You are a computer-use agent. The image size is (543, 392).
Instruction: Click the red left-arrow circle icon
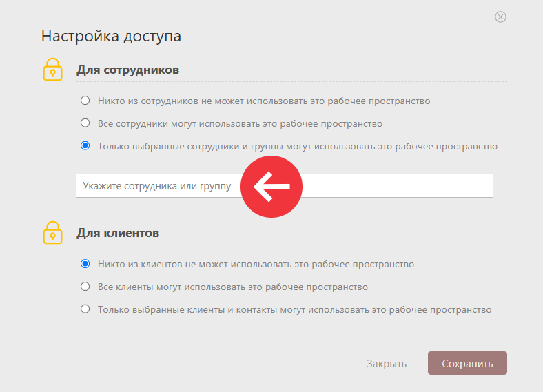tap(271, 187)
